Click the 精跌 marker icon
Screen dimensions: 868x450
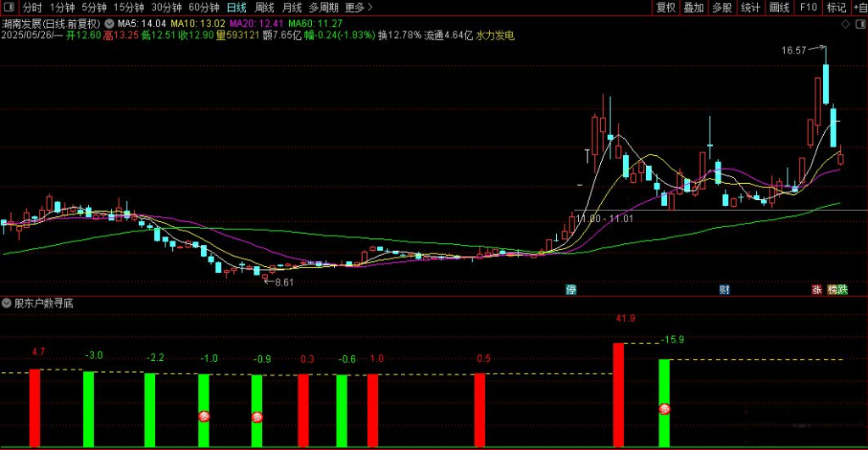[x=837, y=290]
